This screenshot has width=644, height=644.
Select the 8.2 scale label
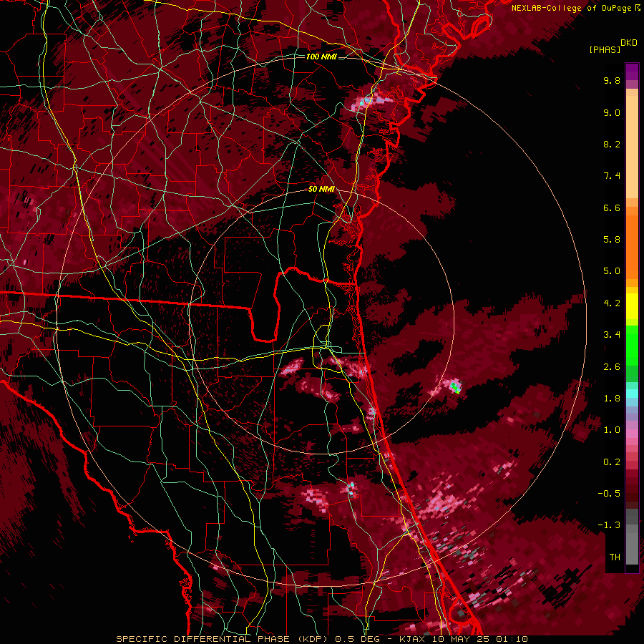point(612,144)
